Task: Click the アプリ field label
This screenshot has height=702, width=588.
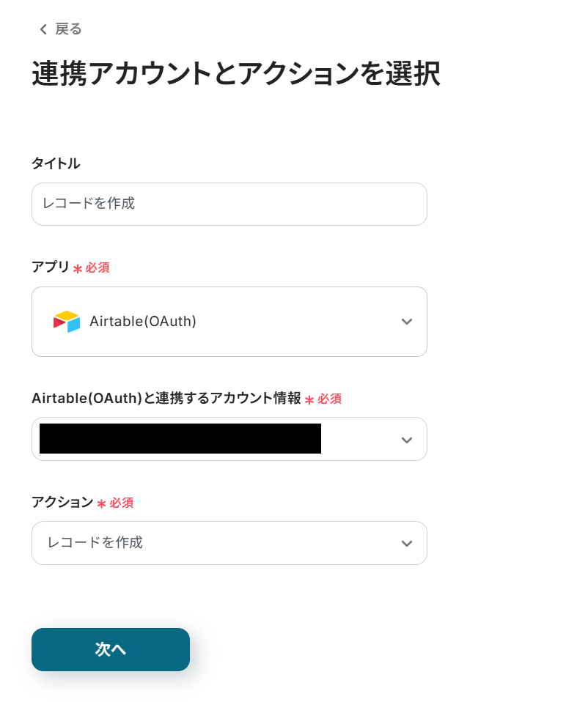Action: 51,267
